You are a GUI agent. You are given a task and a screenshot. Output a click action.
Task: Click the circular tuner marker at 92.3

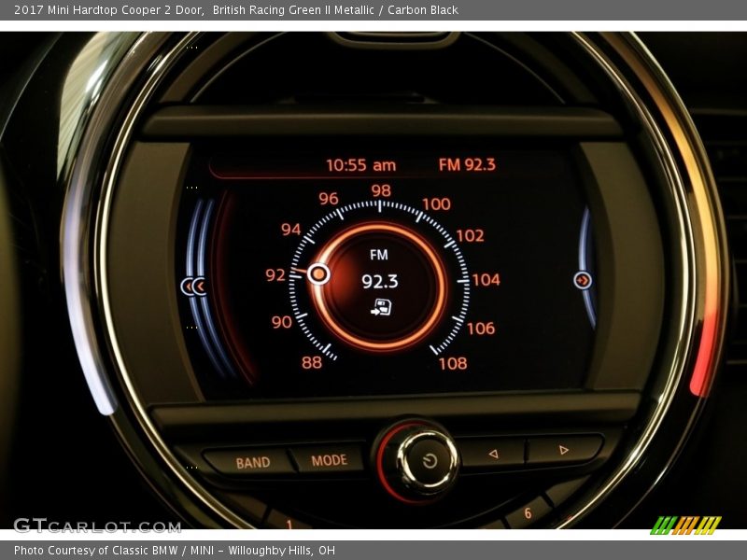point(318,273)
